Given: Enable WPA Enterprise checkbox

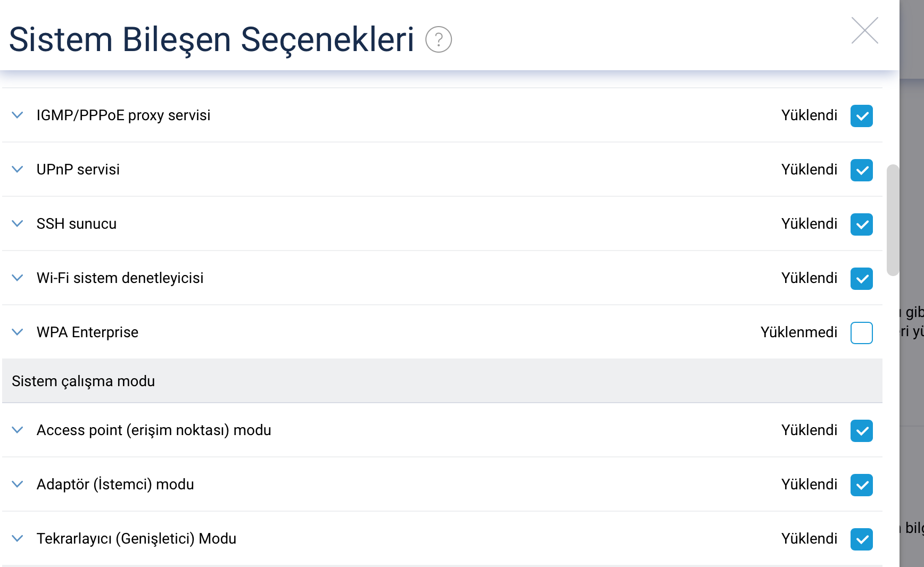Looking at the screenshot, I should point(861,333).
